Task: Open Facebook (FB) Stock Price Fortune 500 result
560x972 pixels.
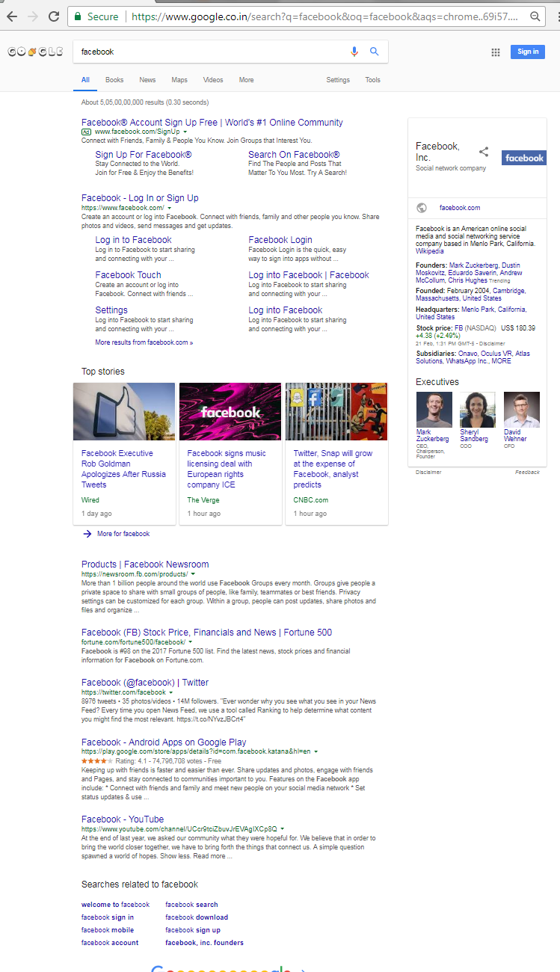Action: click(x=206, y=633)
